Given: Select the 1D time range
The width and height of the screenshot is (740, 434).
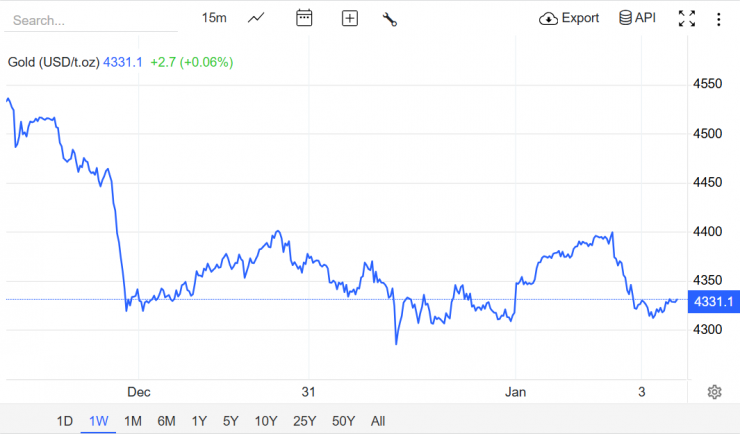Looking at the screenshot, I should point(65,421).
